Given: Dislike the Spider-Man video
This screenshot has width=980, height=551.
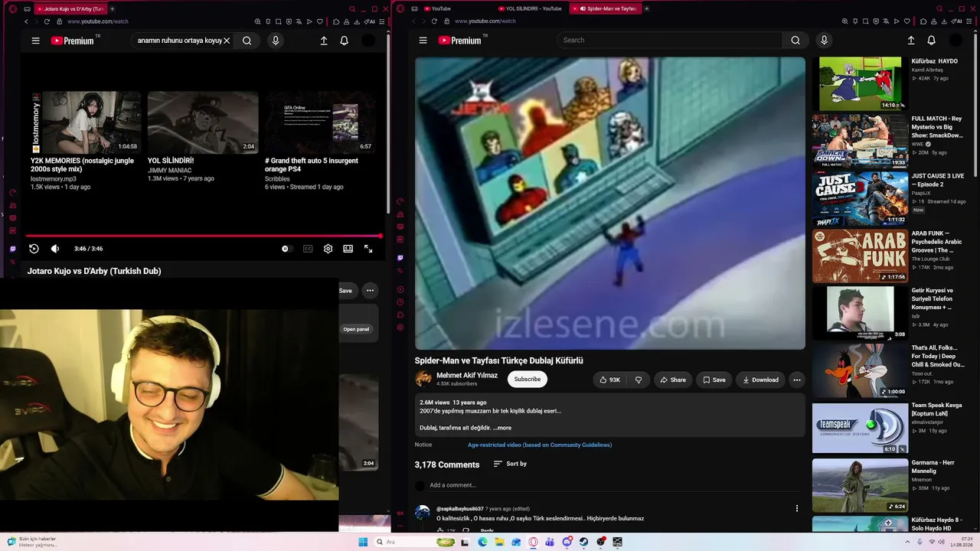Looking at the screenshot, I should (639, 380).
